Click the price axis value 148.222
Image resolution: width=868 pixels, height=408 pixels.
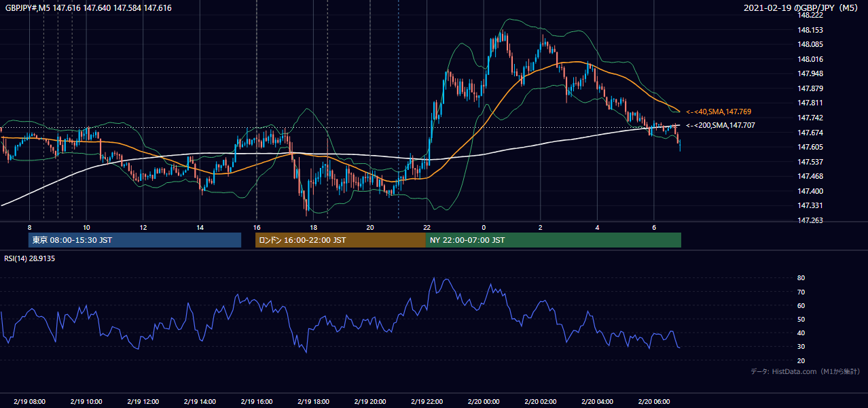pos(810,16)
